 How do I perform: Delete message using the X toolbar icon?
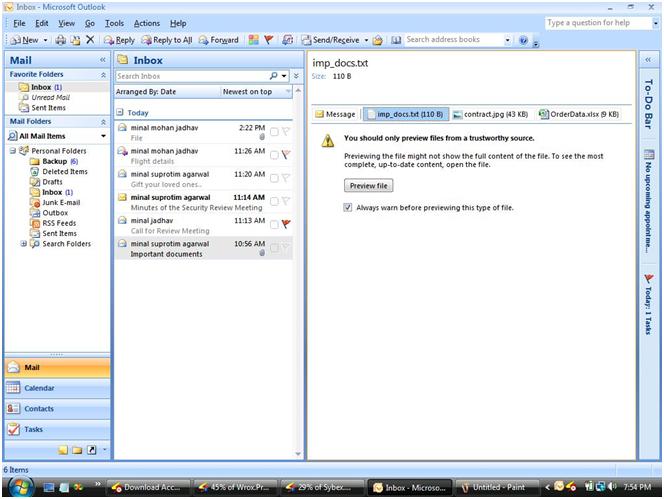tap(90, 40)
